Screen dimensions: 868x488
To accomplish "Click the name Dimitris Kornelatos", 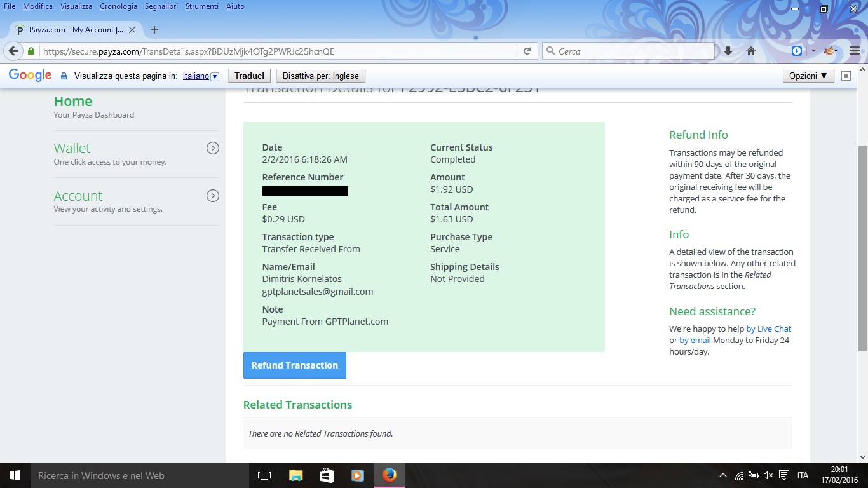I will 302,279.
